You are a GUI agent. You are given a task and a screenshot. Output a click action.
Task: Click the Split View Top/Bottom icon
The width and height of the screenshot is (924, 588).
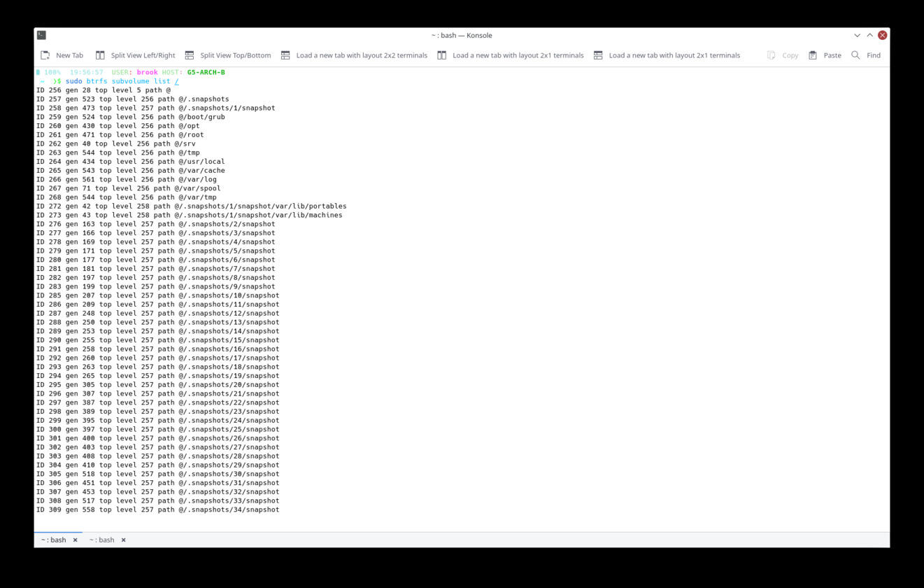[x=190, y=55]
